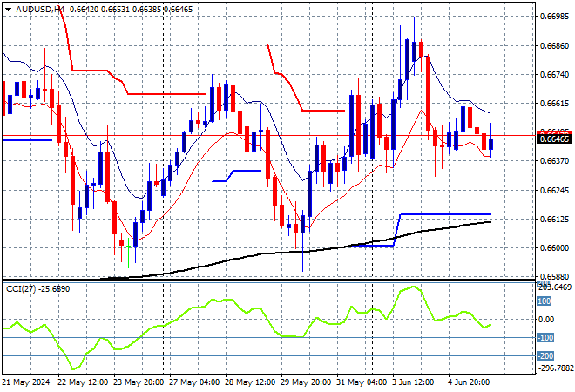
Task: Click the 3 Jun 12:00 time label
Action: click(x=413, y=382)
